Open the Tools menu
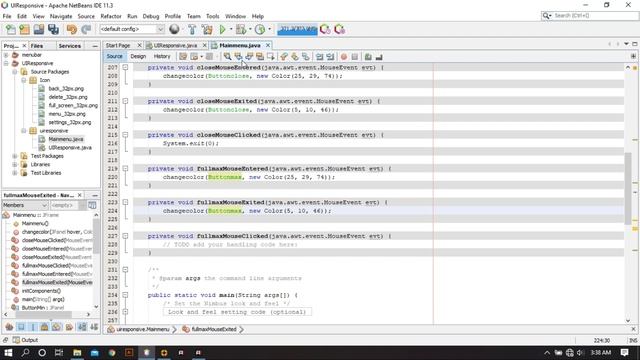 click(x=212, y=16)
